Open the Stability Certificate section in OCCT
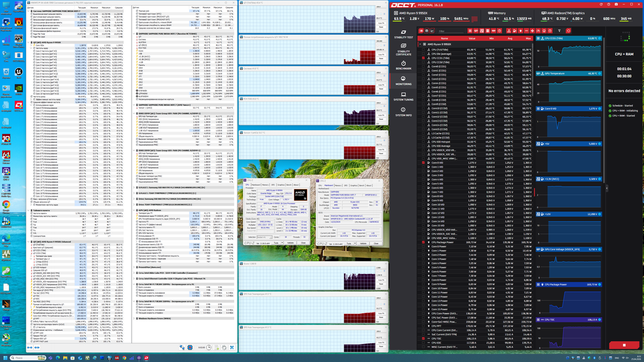 [x=404, y=49]
